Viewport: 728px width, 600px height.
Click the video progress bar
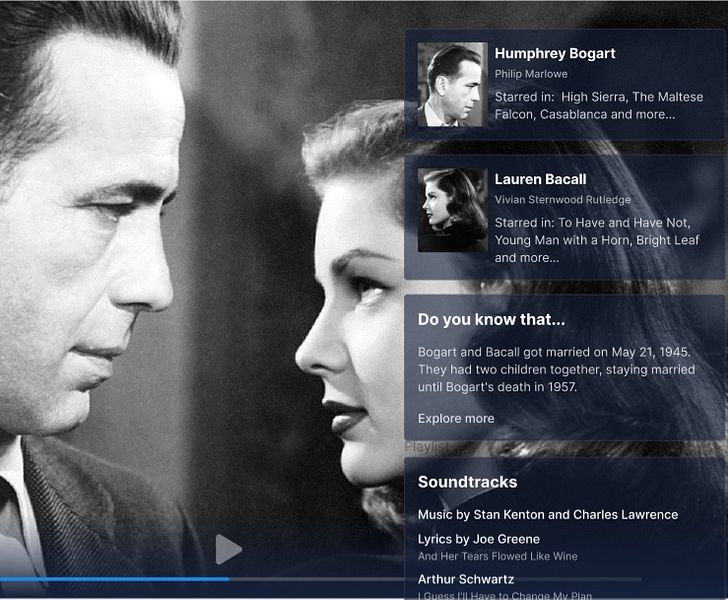(321, 579)
